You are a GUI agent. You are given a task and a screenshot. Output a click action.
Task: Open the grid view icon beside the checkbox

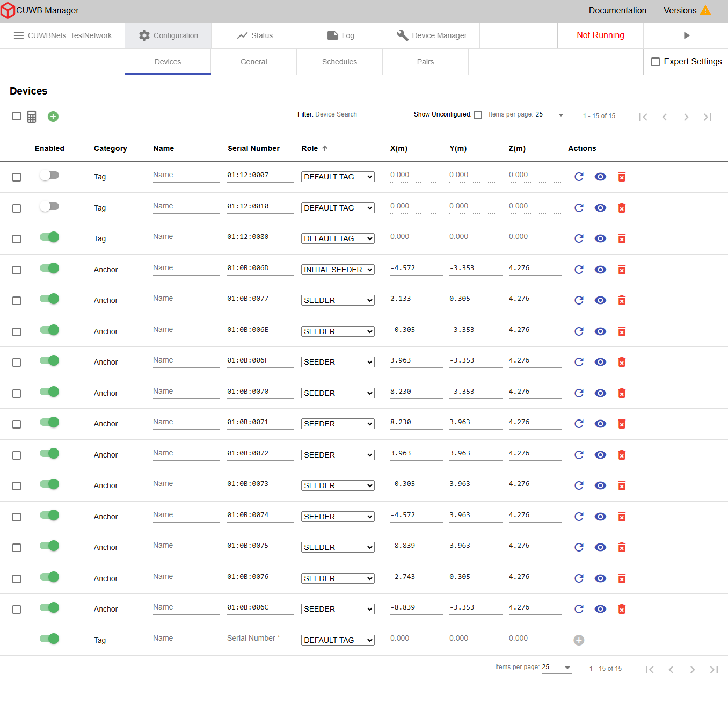31,117
